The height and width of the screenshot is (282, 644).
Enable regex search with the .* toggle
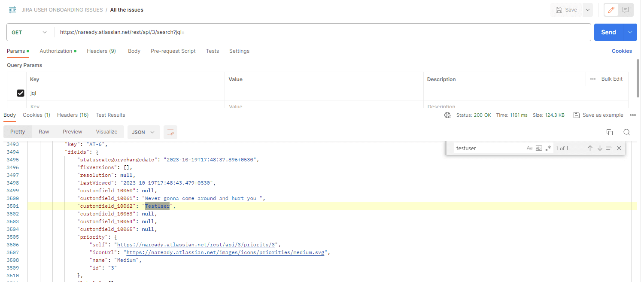[x=548, y=148]
